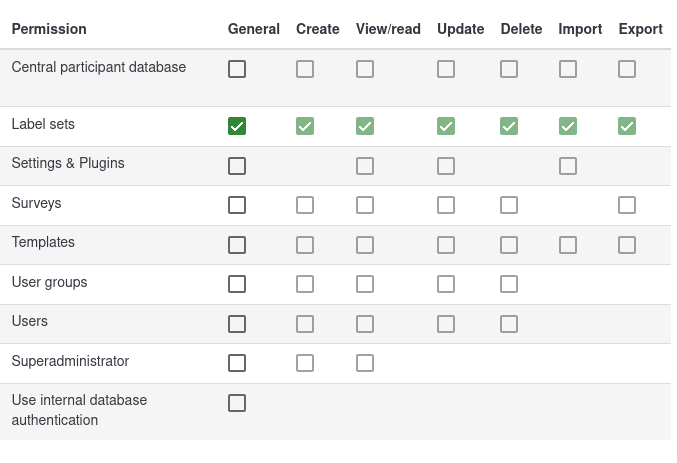
Task: Check Central participant database Export box
Action: pyautogui.click(x=627, y=69)
